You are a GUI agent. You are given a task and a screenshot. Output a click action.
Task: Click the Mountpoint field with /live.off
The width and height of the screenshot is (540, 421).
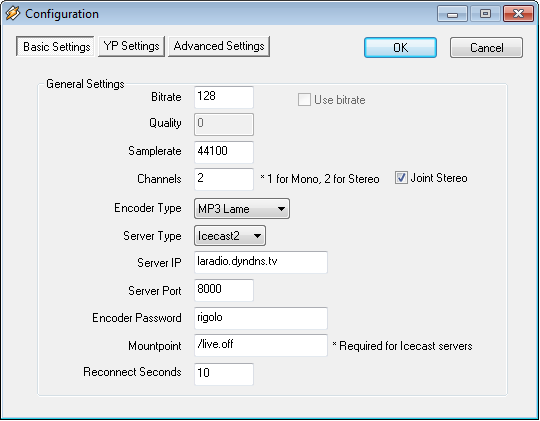(261, 345)
